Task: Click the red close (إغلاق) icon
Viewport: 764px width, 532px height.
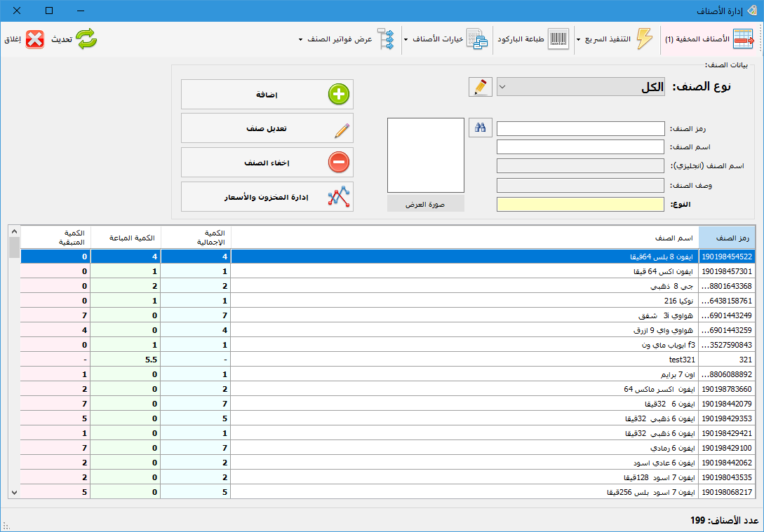Action: [x=34, y=39]
